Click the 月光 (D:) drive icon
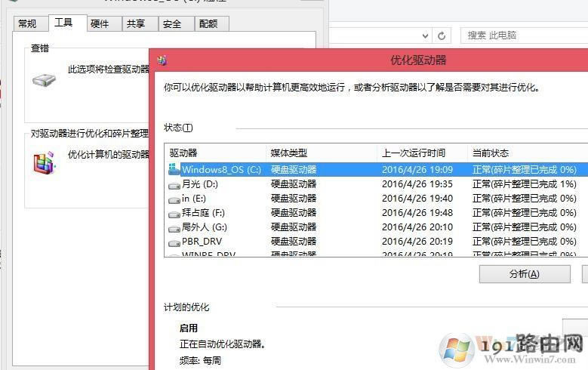The image size is (588, 370). click(174, 186)
